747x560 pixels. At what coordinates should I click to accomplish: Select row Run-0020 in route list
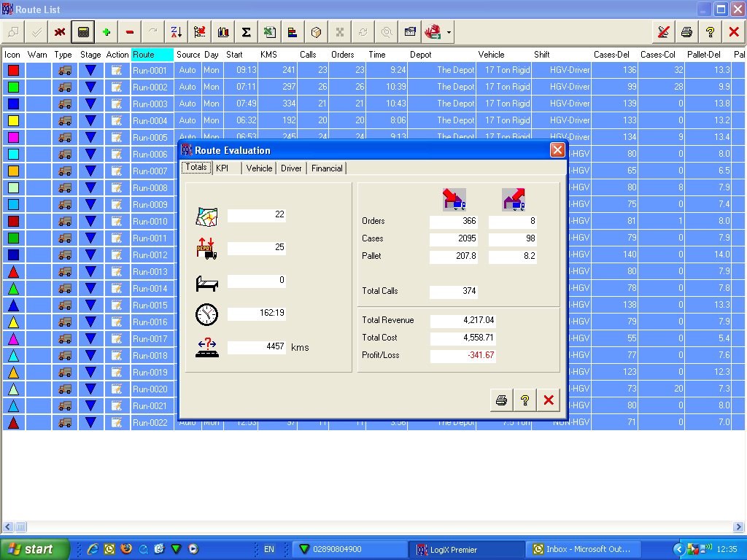point(90,389)
